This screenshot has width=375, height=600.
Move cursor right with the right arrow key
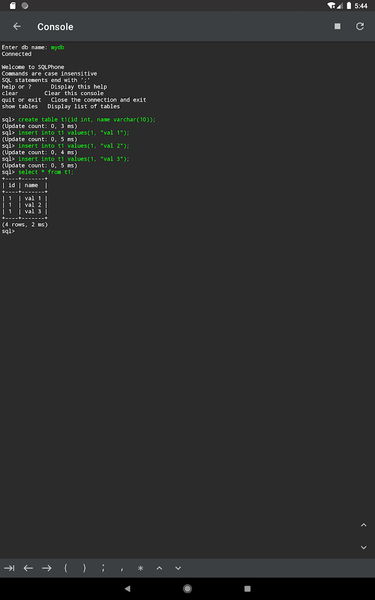[47, 568]
